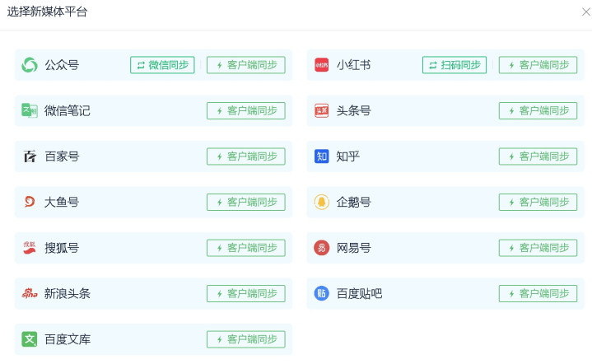Start 客户端同步 for 知乎

(538, 156)
